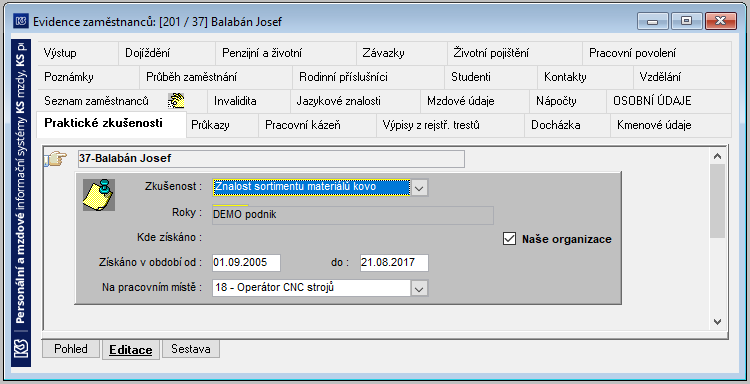Open the Průkazy tab
750x384 pixels.
[222, 125]
